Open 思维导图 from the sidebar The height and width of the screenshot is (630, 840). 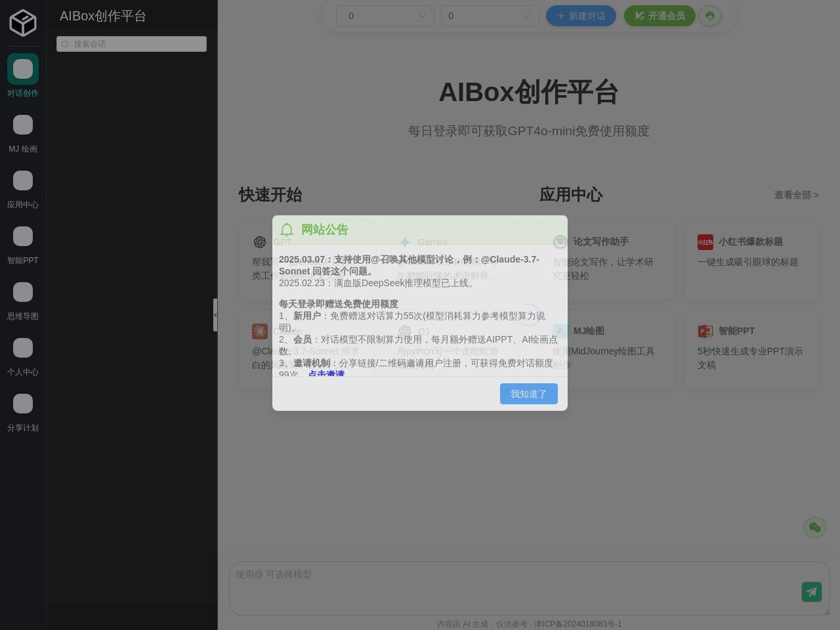pyautogui.click(x=23, y=292)
